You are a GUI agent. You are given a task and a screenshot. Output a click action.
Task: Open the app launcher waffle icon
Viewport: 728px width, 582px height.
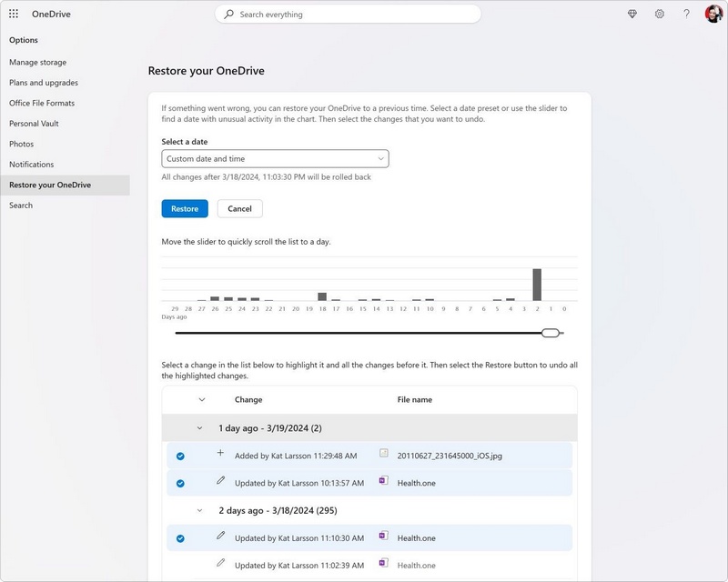click(13, 13)
